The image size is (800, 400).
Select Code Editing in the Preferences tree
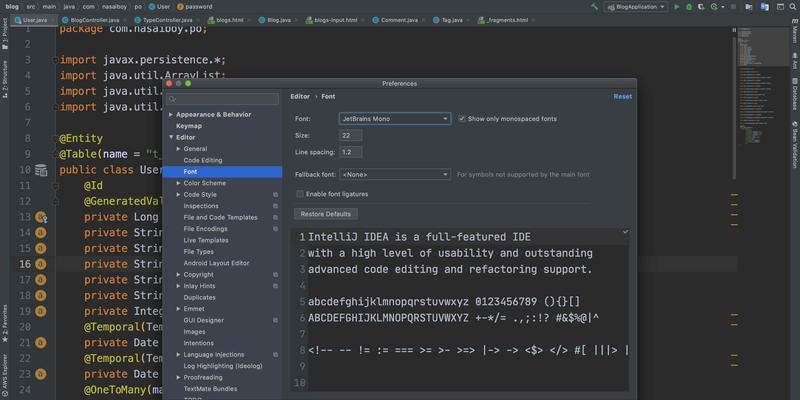click(x=203, y=160)
